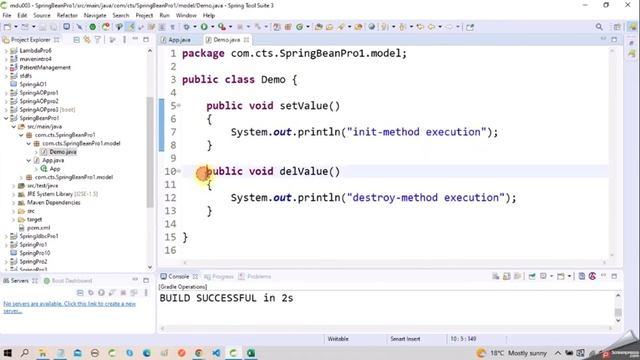The width and height of the screenshot is (640, 360).
Task: Open Visual Studio Code from the taskbar
Action: tap(216, 353)
